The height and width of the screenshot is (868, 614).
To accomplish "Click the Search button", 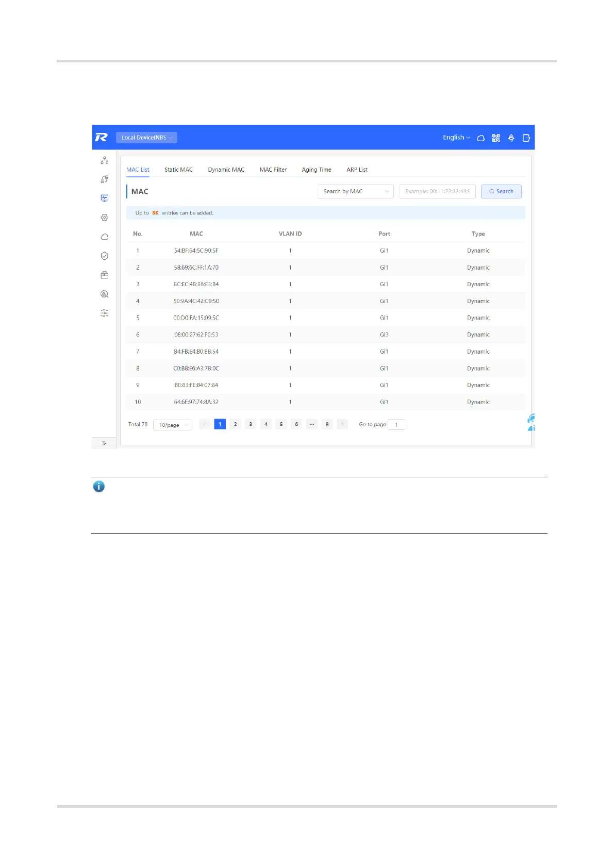I will click(501, 191).
